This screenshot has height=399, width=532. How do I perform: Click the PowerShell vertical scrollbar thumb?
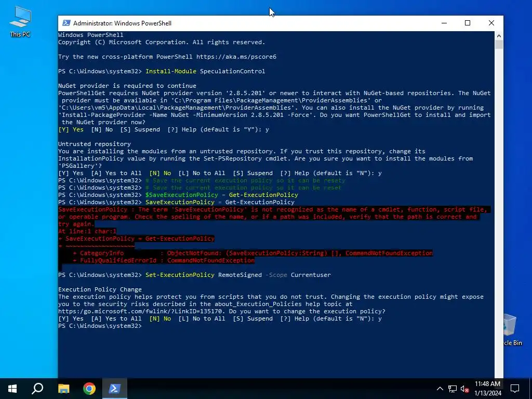[499, 45]
